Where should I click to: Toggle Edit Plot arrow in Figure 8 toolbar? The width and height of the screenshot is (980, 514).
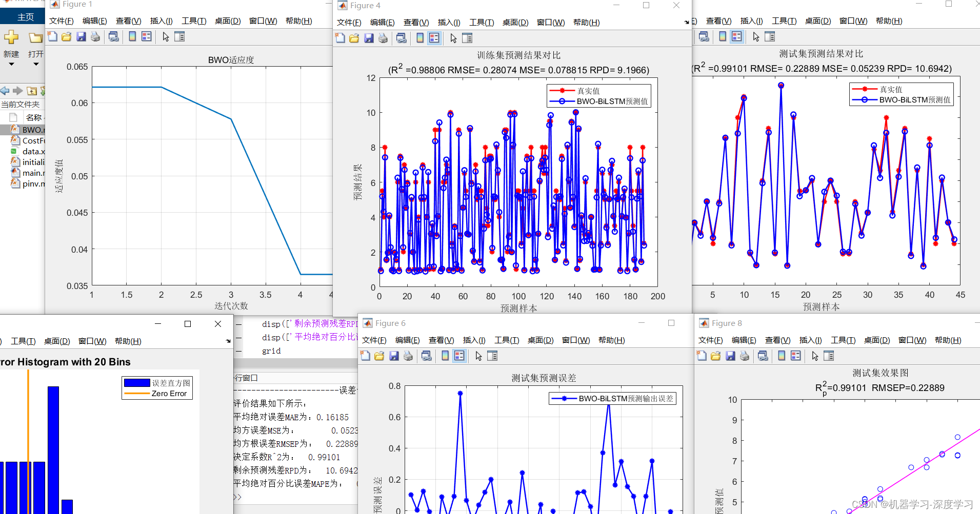pos(815,356)
